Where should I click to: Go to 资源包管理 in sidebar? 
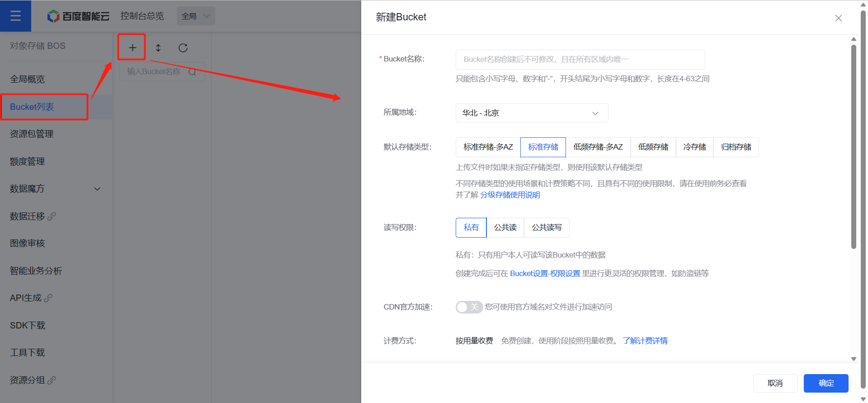(x=32, y=134)
